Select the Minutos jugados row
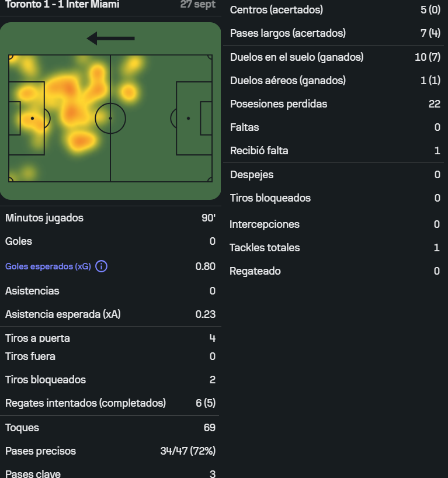The image size is (448, 478). pyautogui.click(x=110, y=218)
